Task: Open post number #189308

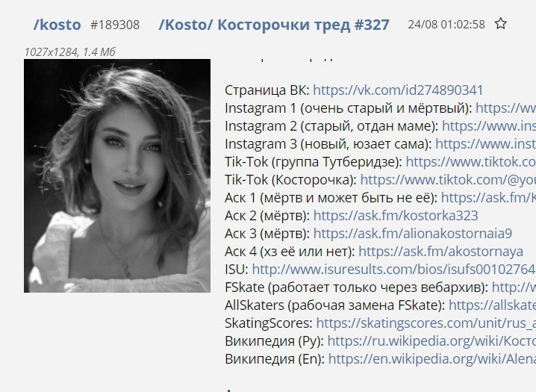Action: 115,25
